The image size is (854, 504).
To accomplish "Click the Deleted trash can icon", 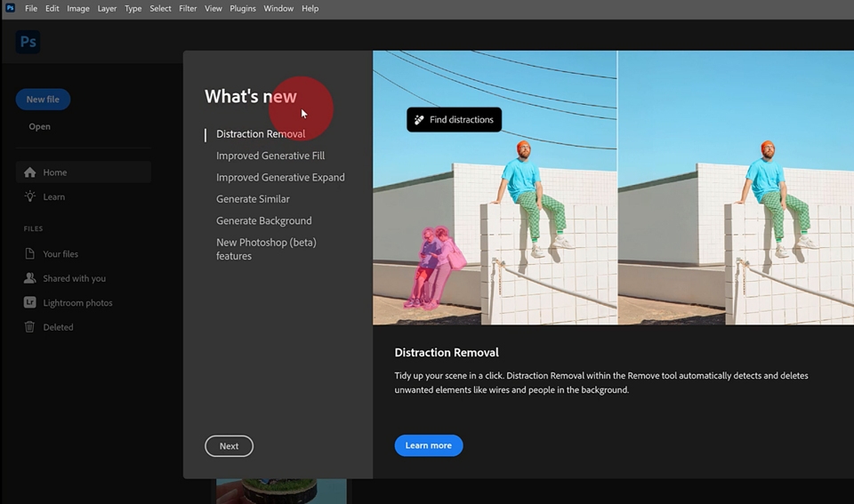I will pyautogui.click(x=30, y=326).
